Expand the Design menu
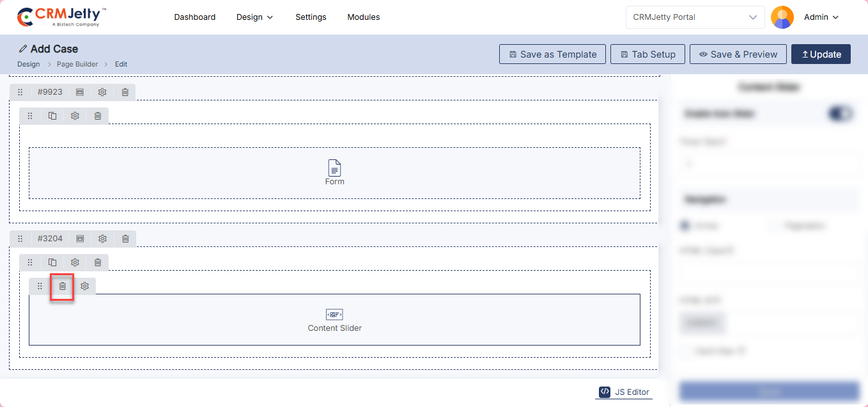 tap(254, 17)
